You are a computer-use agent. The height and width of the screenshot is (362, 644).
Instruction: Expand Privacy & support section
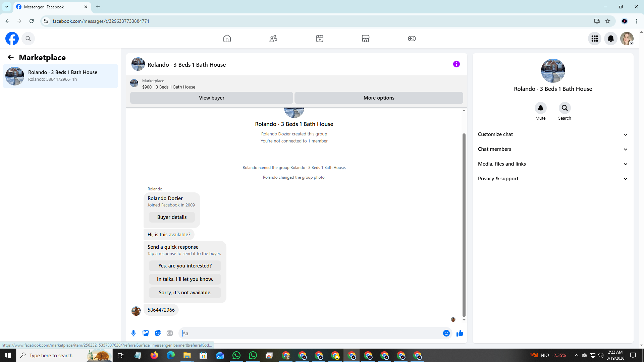coord(553,179)
